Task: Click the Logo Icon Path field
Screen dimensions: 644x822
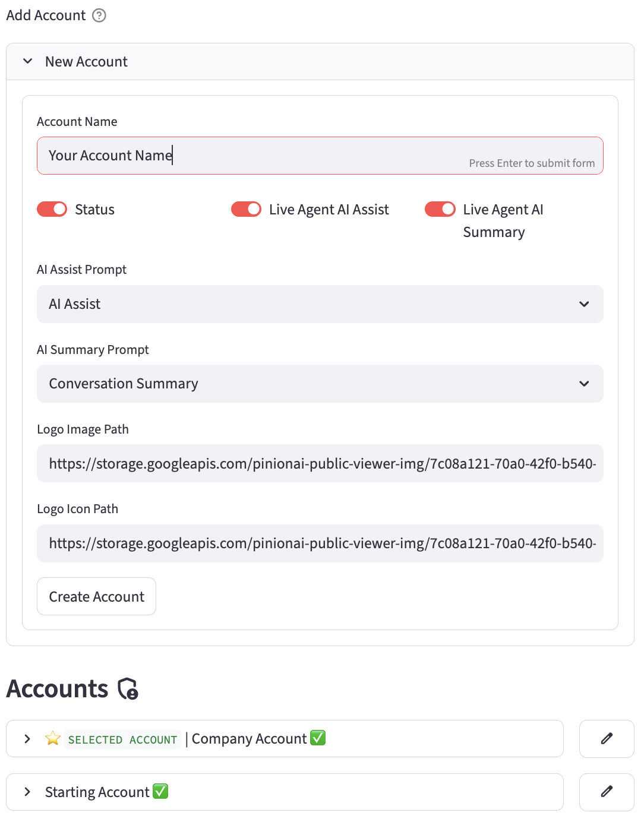Action: pos(320,543)
